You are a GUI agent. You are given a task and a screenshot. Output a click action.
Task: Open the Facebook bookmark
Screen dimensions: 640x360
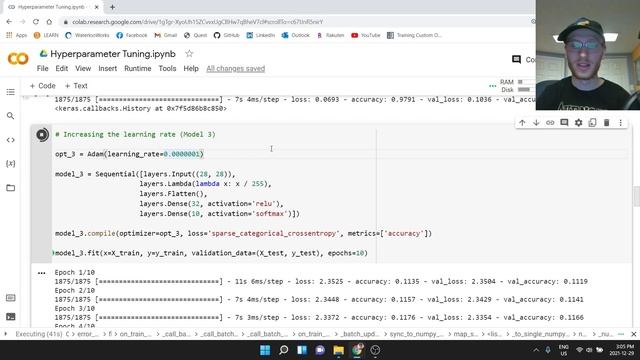(131, 36)
